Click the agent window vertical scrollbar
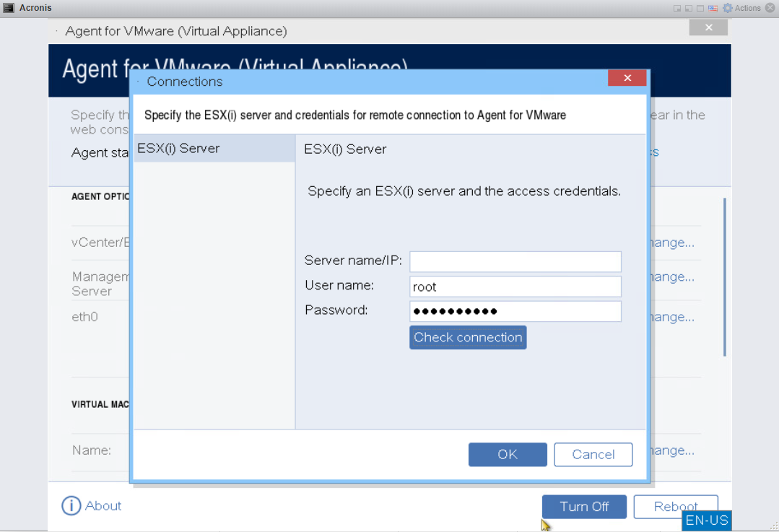Screen dimensions: 779x532 click(x=725, y=277)
